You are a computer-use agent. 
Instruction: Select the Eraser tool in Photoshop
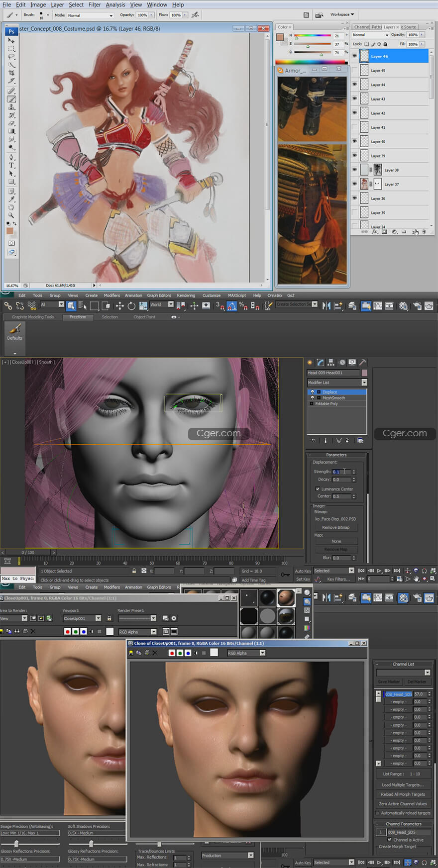(x=11, y=123)
